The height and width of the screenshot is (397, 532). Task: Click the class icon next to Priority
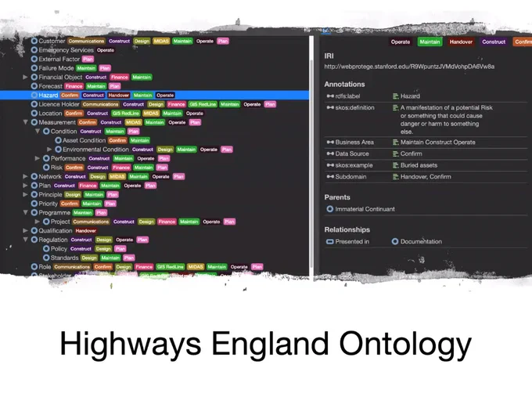34,204
